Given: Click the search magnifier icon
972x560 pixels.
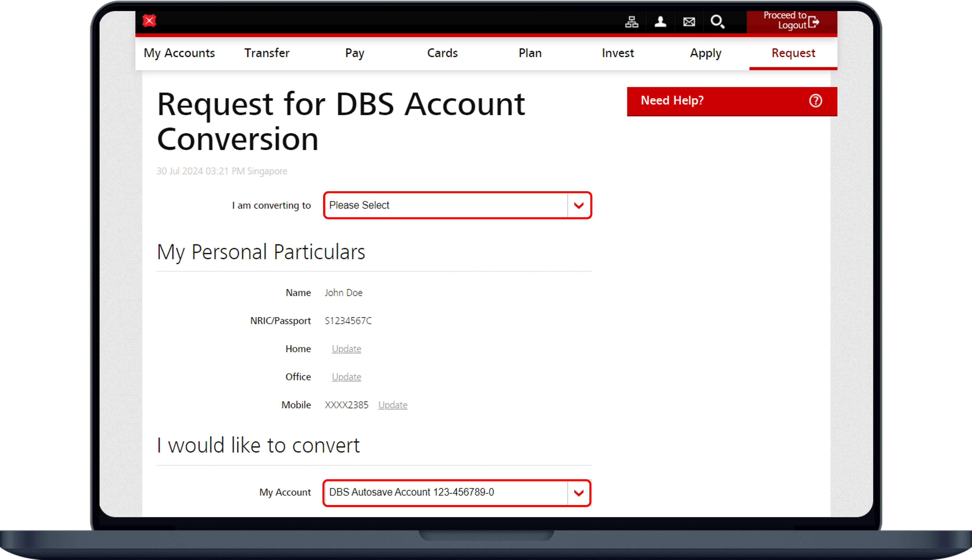Looking at the screenshot, I should point(717,22).
